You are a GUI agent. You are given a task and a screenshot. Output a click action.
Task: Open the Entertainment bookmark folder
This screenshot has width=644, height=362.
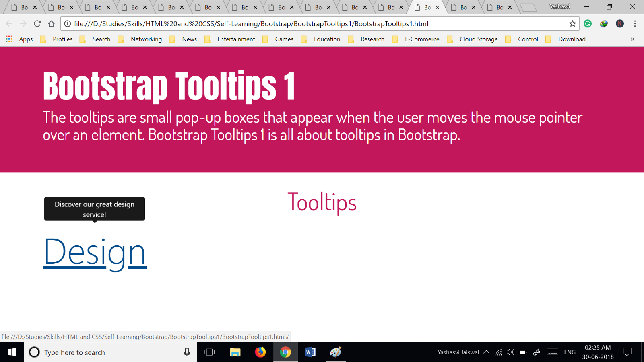pos(230,39)
